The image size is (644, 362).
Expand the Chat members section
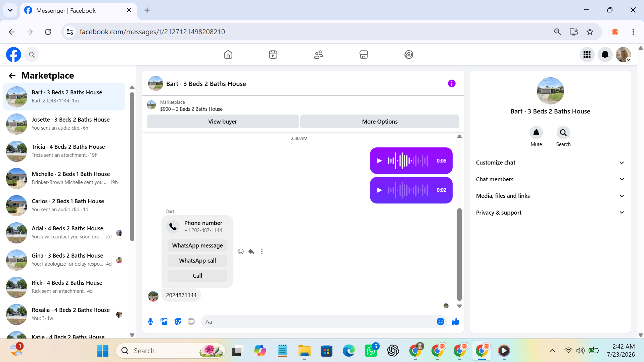(550, 179)
